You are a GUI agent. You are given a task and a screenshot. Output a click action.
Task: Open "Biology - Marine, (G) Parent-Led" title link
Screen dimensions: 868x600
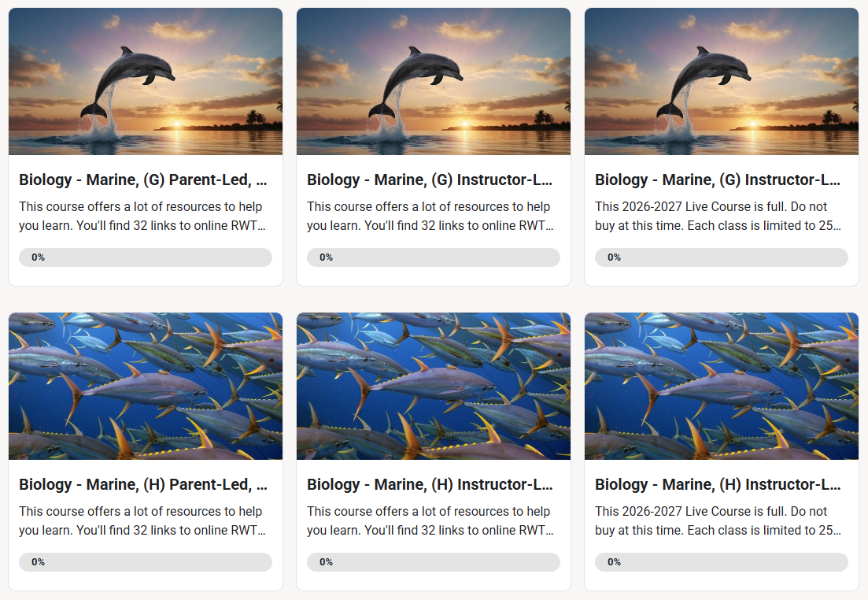click(x=142, y=180)
